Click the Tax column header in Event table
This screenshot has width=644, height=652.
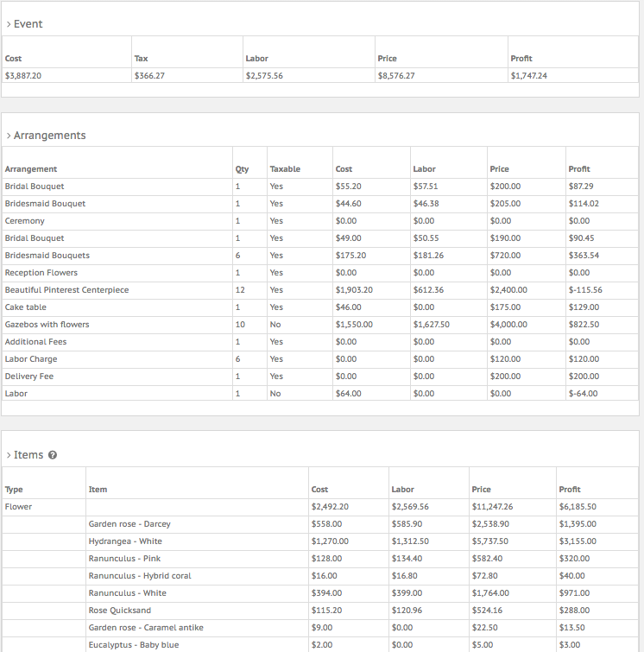142,59
